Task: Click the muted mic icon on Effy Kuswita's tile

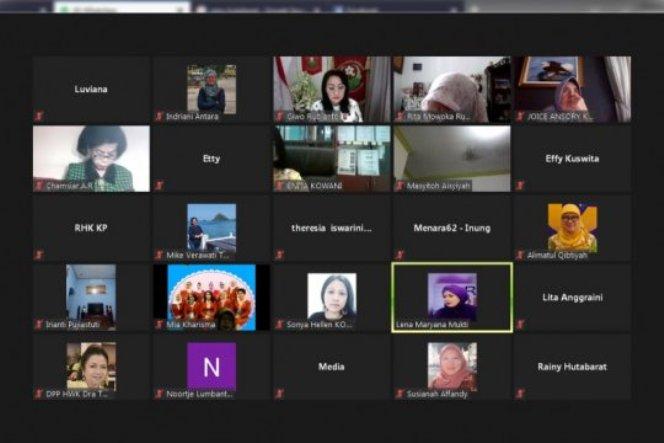Action: (x=520, y=185)
